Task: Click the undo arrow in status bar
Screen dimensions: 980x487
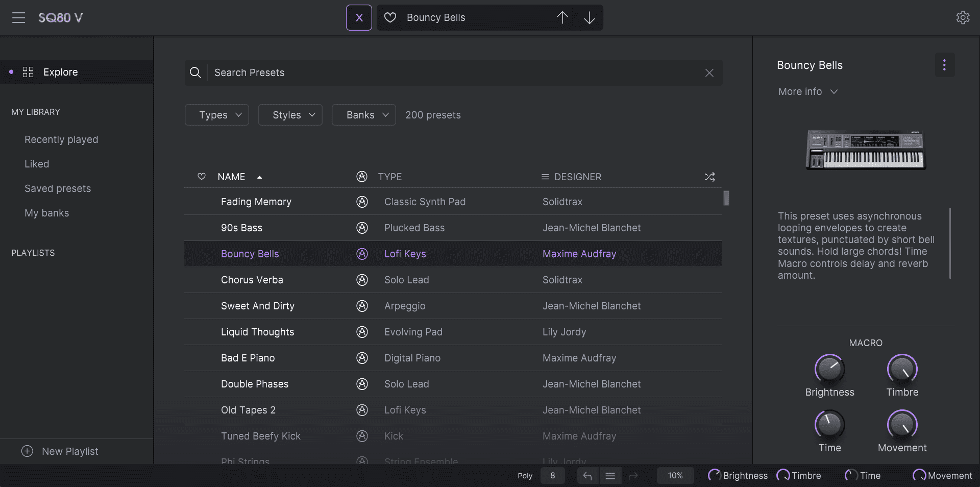Action: (587, 476)
